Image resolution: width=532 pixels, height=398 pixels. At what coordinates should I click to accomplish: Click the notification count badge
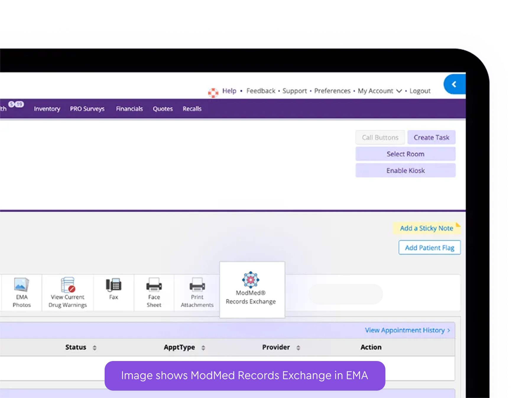pos(16,104)
